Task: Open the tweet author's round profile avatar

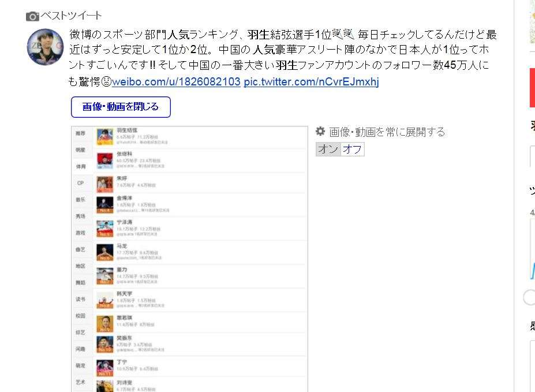Action: (x=46, y=47)
